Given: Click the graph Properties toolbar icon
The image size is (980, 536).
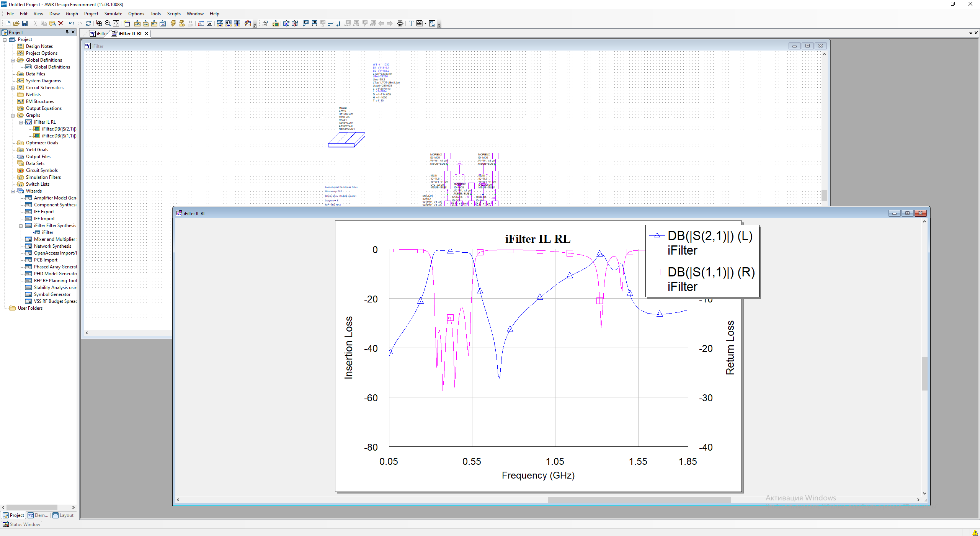Looking at the screenshot, I should tap(265, 23).
